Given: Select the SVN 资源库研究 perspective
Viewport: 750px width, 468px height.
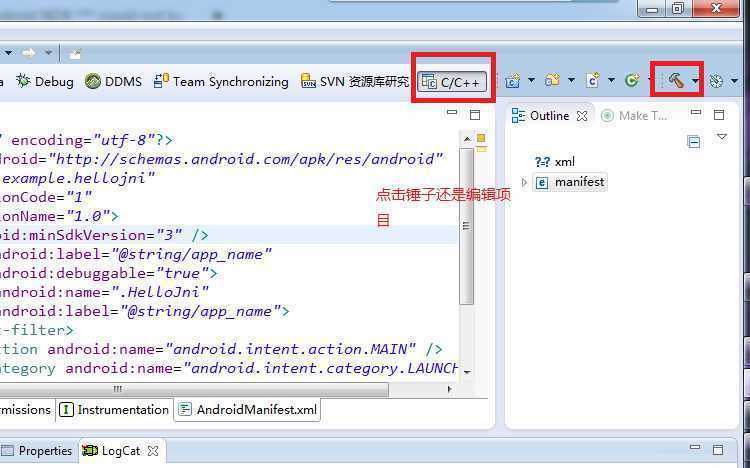Looking at the screenshot, I should tap(355, 81).
